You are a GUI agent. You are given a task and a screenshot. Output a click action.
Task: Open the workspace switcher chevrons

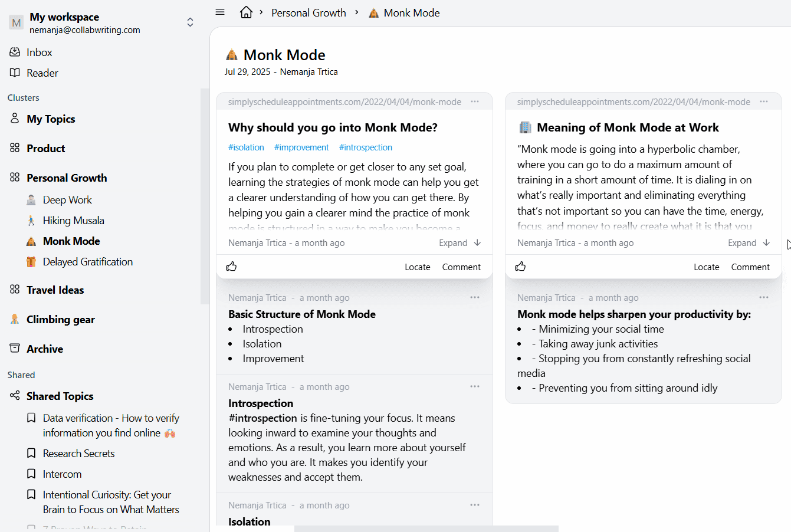[190, 22]
